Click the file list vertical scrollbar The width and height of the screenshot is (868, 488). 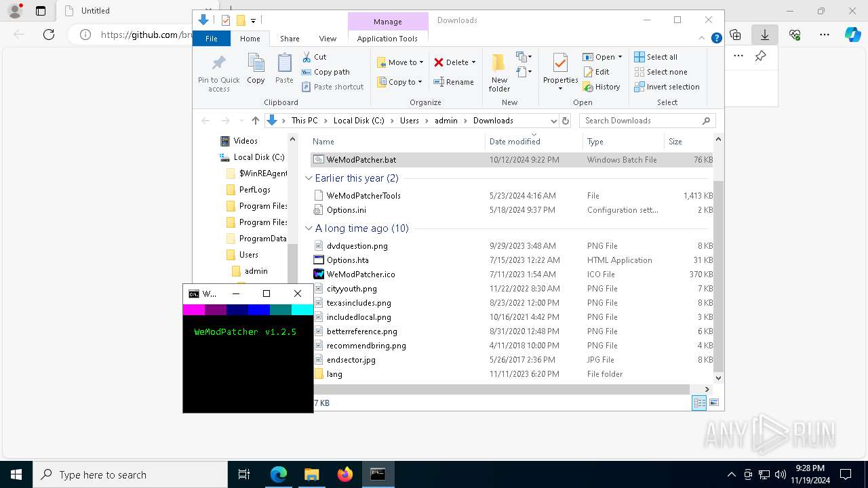(718, 274)
